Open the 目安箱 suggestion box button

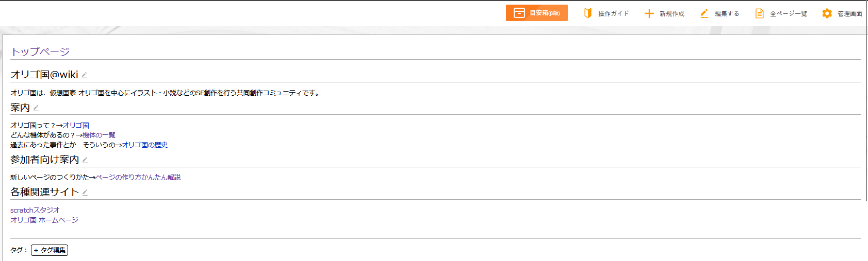[536, 13]
